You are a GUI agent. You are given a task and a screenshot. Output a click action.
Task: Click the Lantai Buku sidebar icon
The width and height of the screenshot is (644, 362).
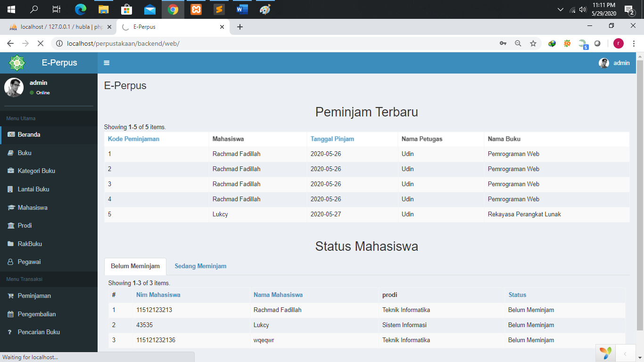(x=11, y=189)
